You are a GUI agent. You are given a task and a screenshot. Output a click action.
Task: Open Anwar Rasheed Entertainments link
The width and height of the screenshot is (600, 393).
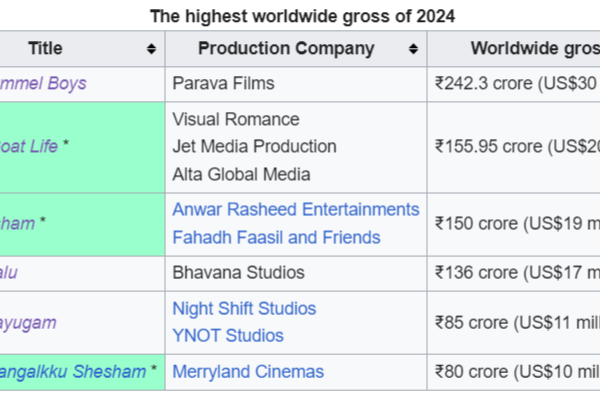tap(296, 210)
